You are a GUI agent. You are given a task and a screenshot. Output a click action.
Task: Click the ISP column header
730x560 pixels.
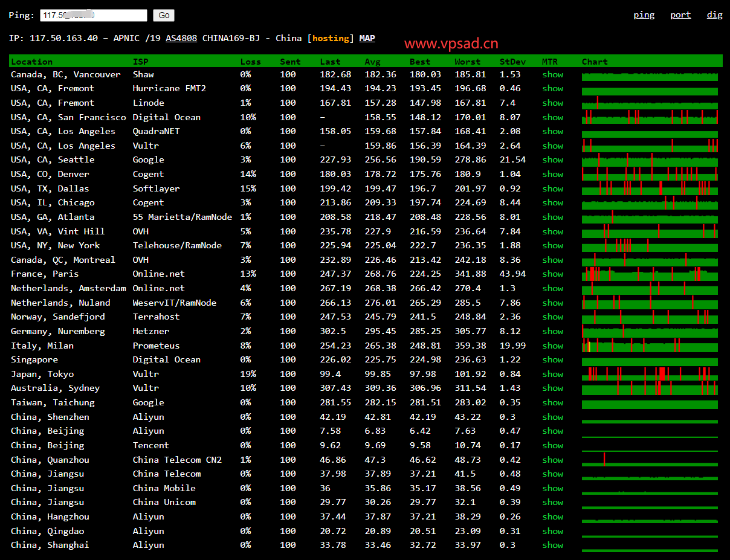[140, 62]
